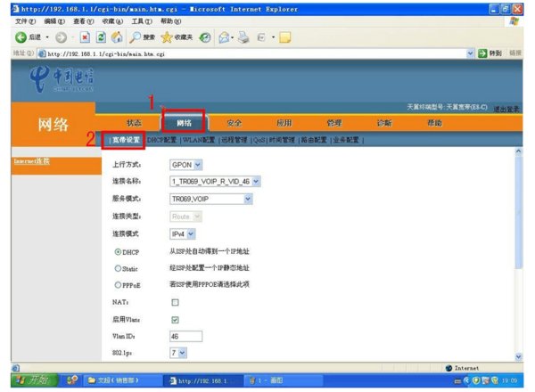
Task: Switch to the 画图 taskbar window
Action: (283, 380)
